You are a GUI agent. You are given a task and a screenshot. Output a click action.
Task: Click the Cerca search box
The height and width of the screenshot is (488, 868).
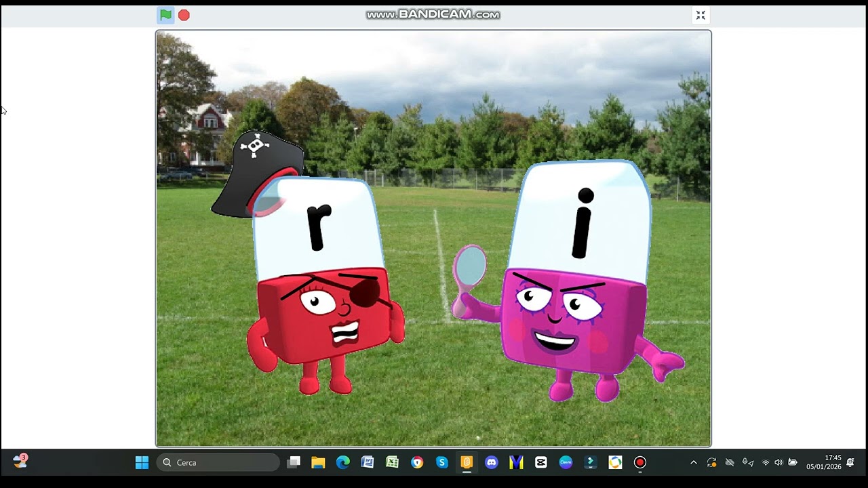coord(218,462)
